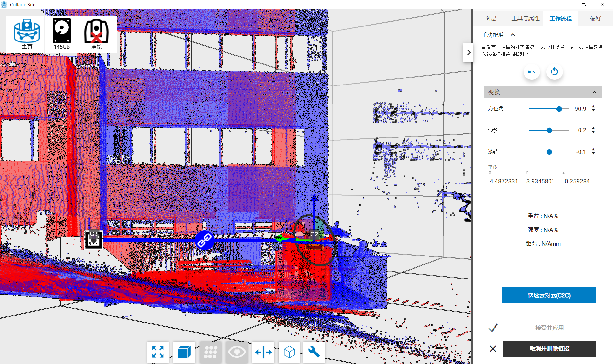Select the solid blue cube view icon
Screen dimensions: 613x364
point(184,352)
